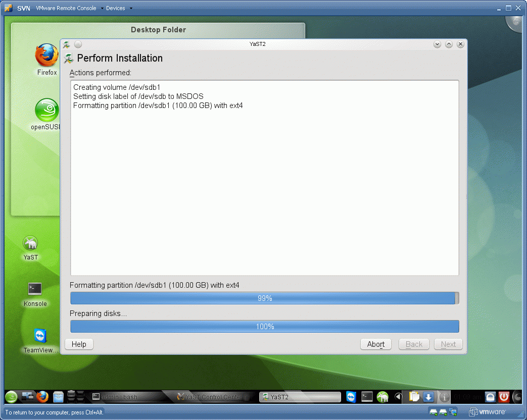Click the TeamViewer tray icon
The image size is (527, 420).
pos(351,397)
